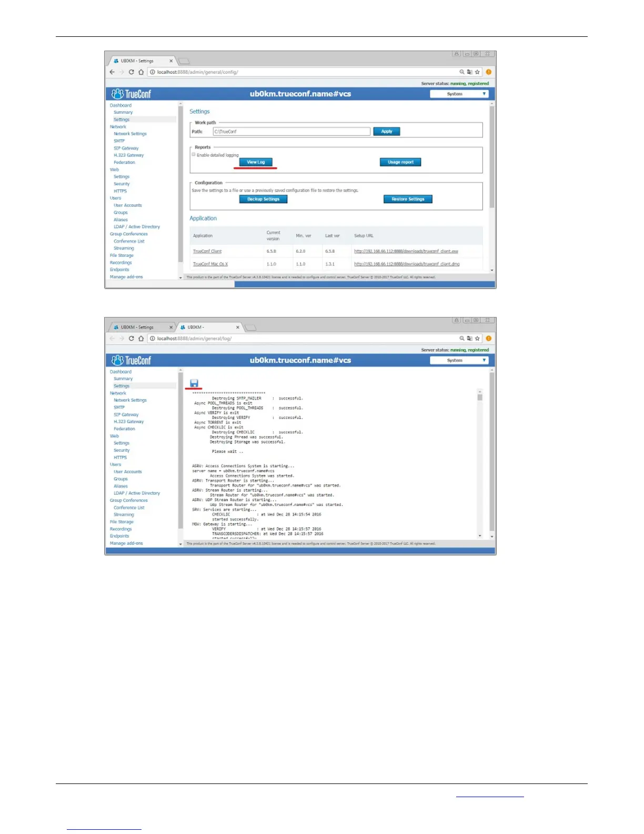Open the System dropdown in the upper window
The width and height of the screenshot is (644, 834).
[459, 94]
